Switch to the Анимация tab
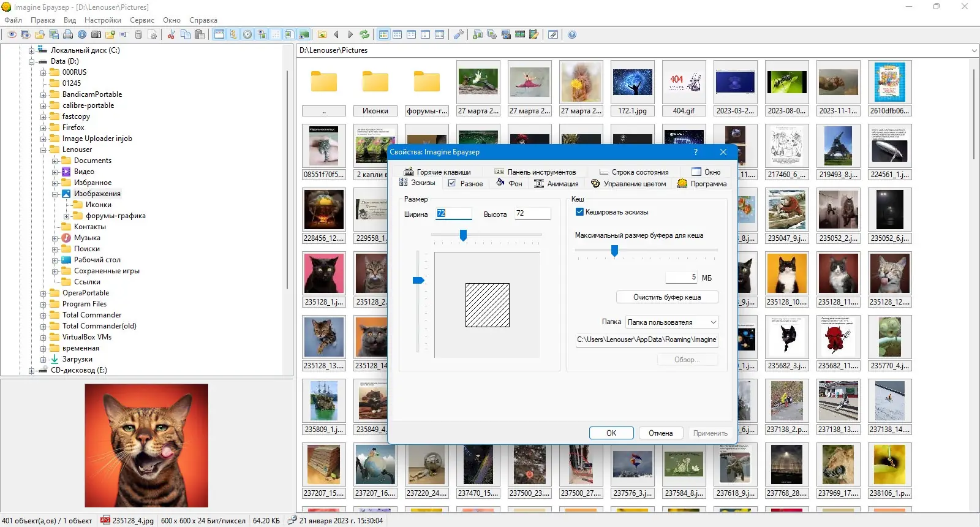 click(556, 184)
